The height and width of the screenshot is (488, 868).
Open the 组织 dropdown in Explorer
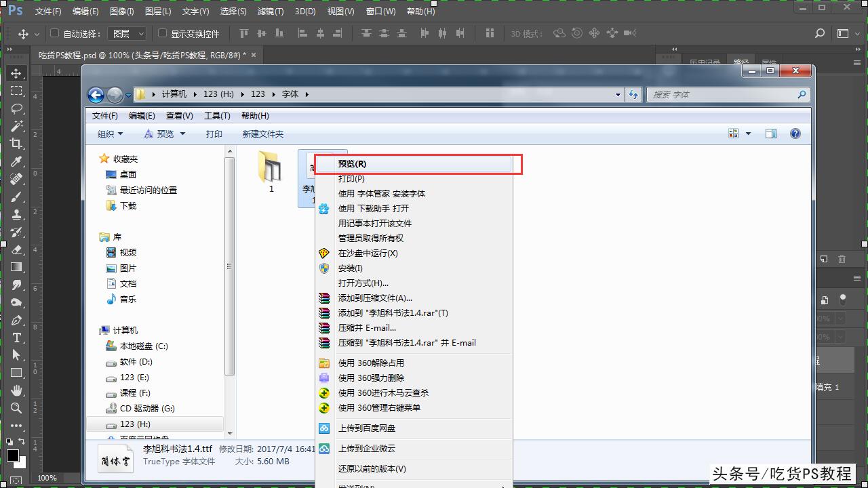(x=110, y=134)
